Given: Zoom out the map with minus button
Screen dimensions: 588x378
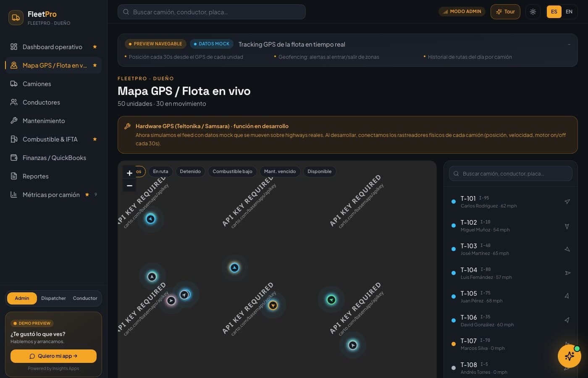Looking at the screenshot, I should pos(129,185).
